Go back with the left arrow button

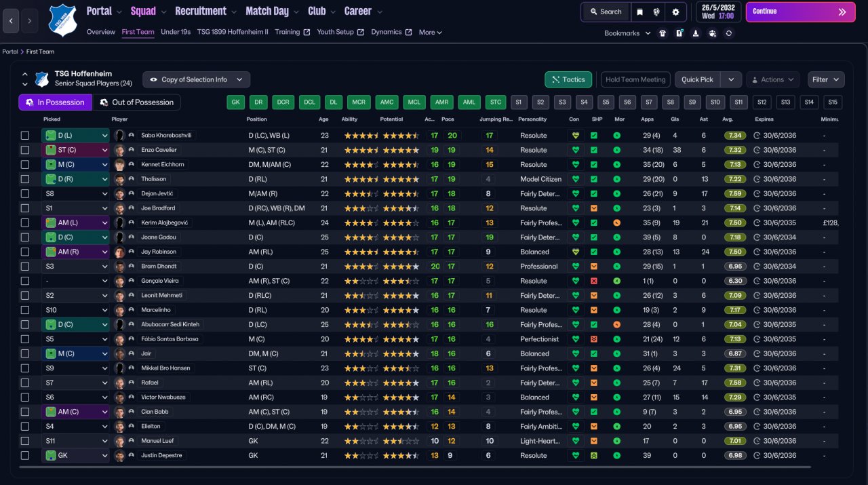click(12, 21)
